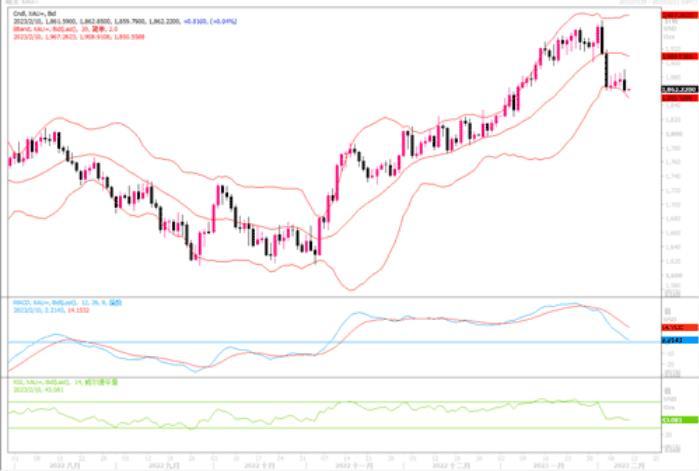Click the blue horizontal zero line in MACD pane
The image size is (699, 471).
[300, 342]
